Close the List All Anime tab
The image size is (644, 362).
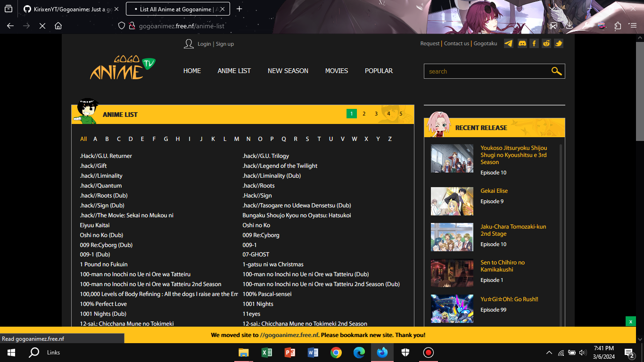pyautogui.click(x=223, y=9)
